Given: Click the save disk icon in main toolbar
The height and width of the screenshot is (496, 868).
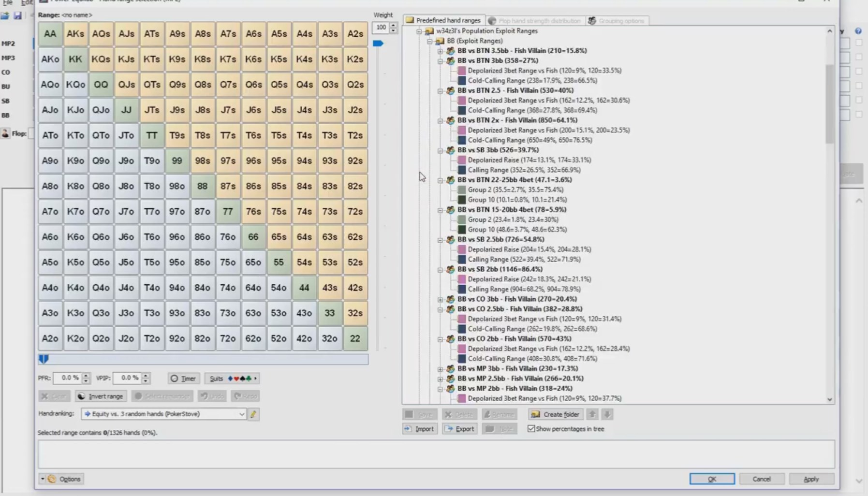Looking at the screenshot, I should click(17, 15).
